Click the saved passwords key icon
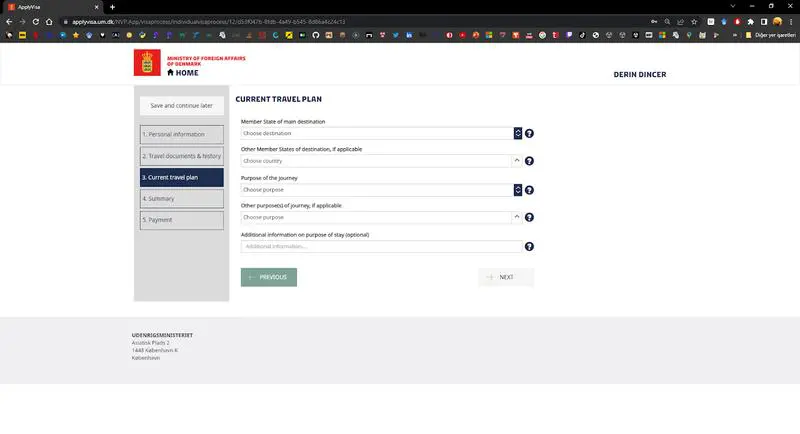This screenshot has height=434, width=800. coord(654,22)
